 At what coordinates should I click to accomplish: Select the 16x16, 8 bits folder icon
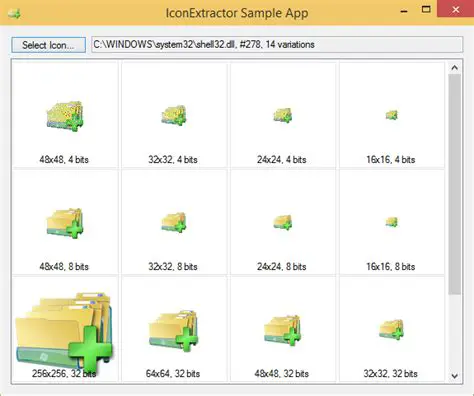391,222
